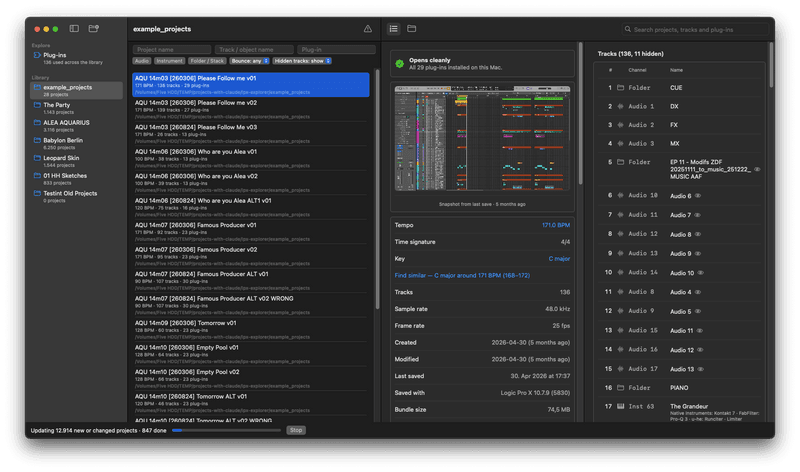Click the waveform icon of track 3 FX
The image size is (800, 472).
(620, 125)
